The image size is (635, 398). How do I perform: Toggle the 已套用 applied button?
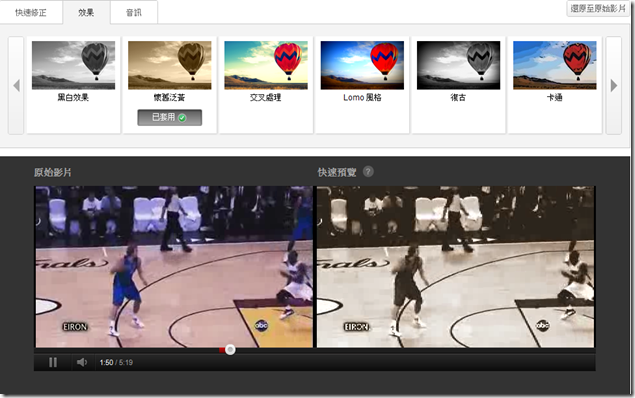[169, 117]
